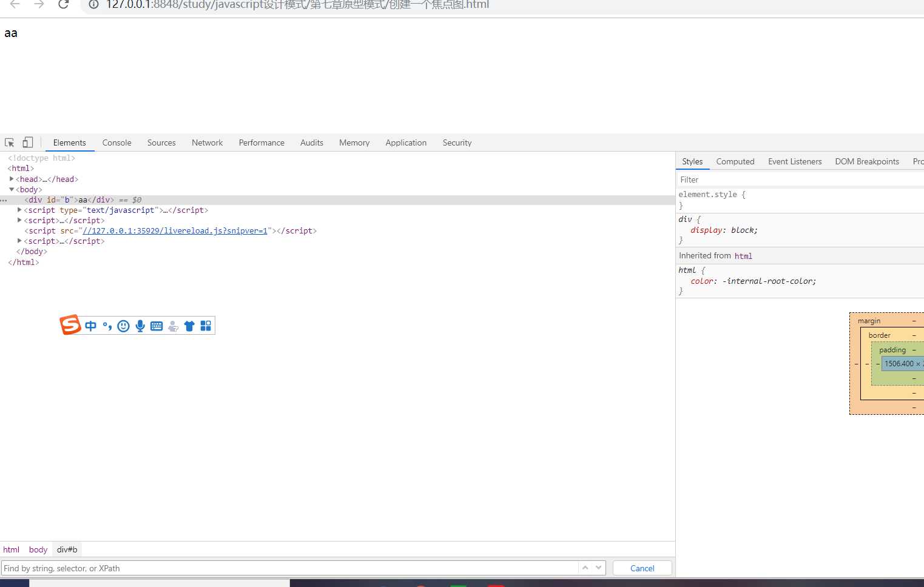
Task: Expand the head element node
Action: point(12,179)
